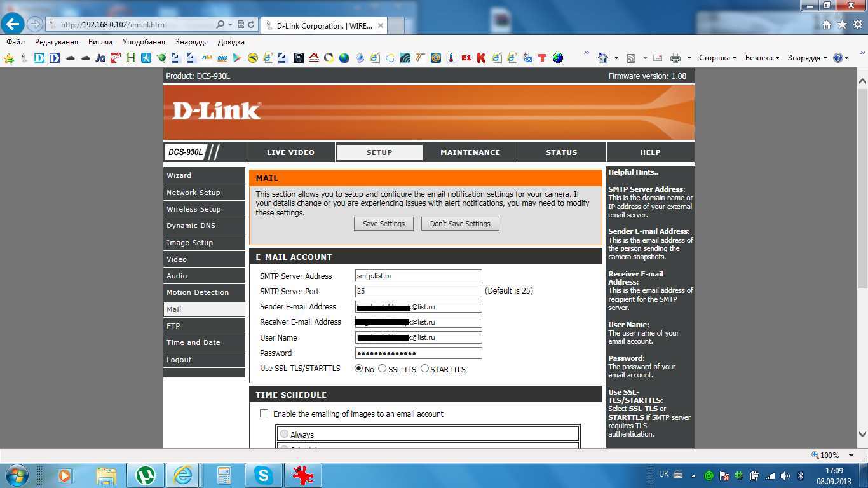
Task: Open the red 'K' favorites bookmark
Action: click(481, 58)
